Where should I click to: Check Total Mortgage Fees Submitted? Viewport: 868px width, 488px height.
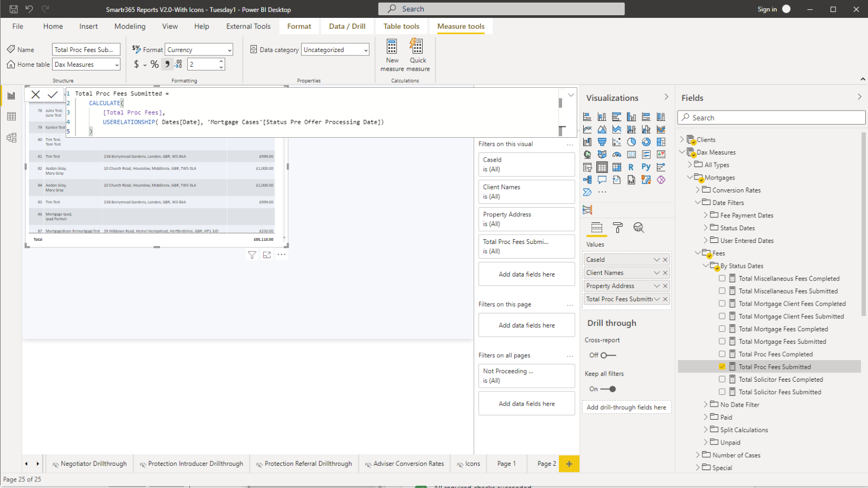tap(722, 342)
